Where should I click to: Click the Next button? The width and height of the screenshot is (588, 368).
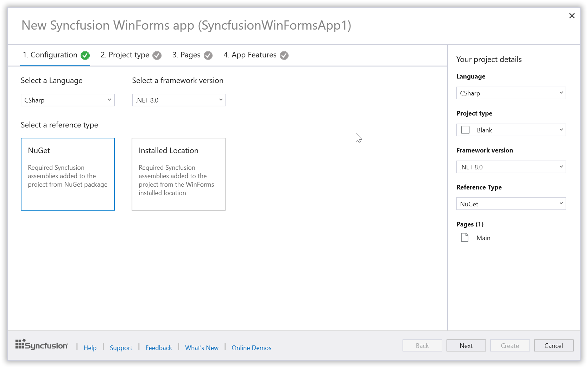(466, 345)
